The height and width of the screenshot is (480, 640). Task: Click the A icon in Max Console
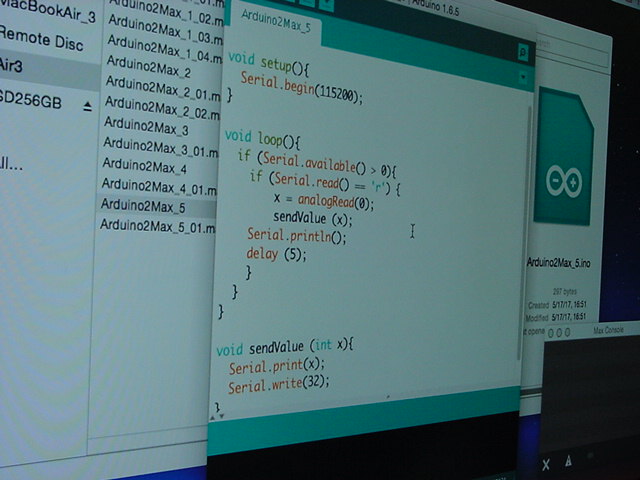pos(568,462)
